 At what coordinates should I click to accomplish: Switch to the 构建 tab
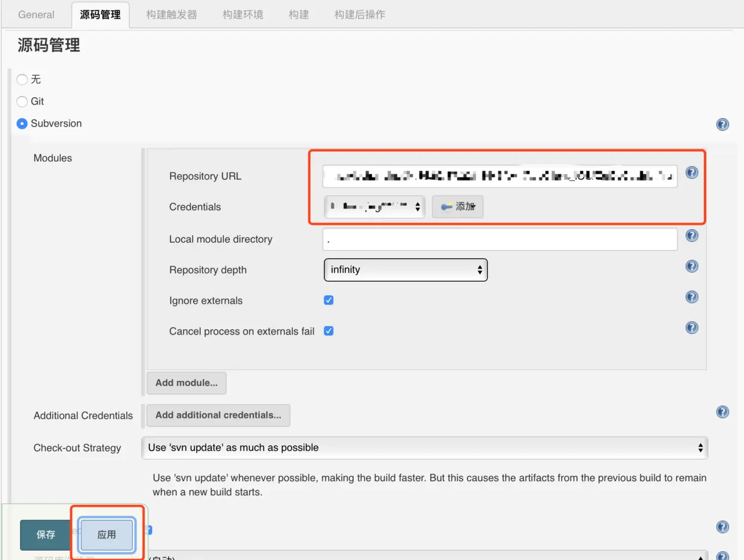(299, 14)
